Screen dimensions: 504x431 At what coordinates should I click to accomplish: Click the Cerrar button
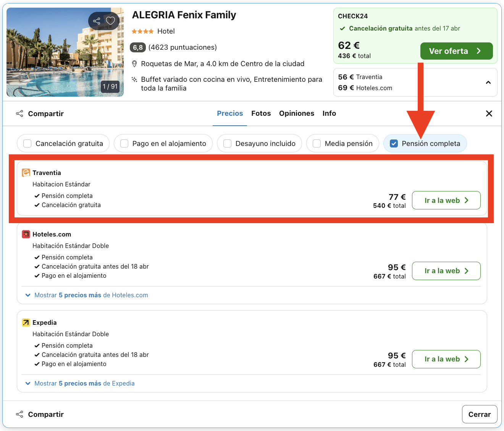[480, 414]
